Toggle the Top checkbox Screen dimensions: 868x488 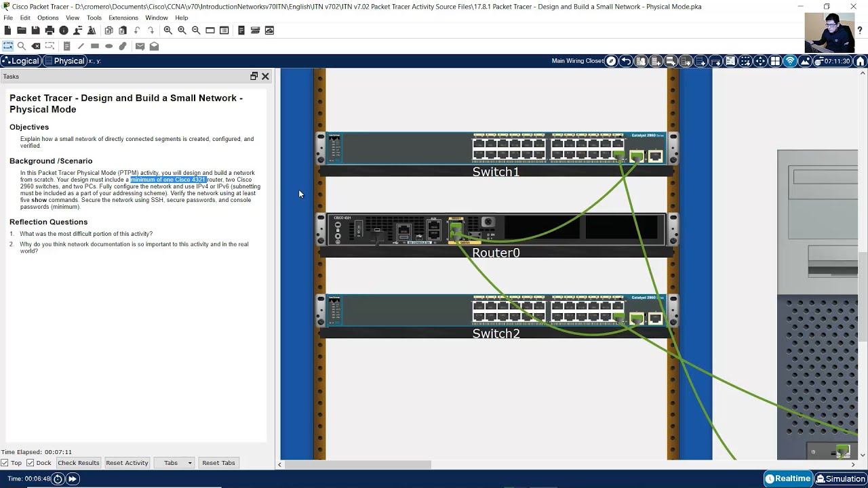5,463
